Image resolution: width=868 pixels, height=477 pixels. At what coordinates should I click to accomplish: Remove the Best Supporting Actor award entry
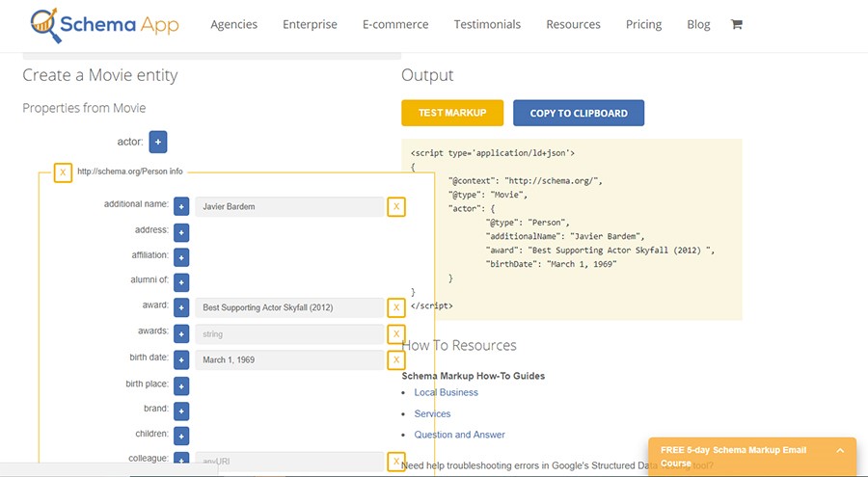(395, 307)
